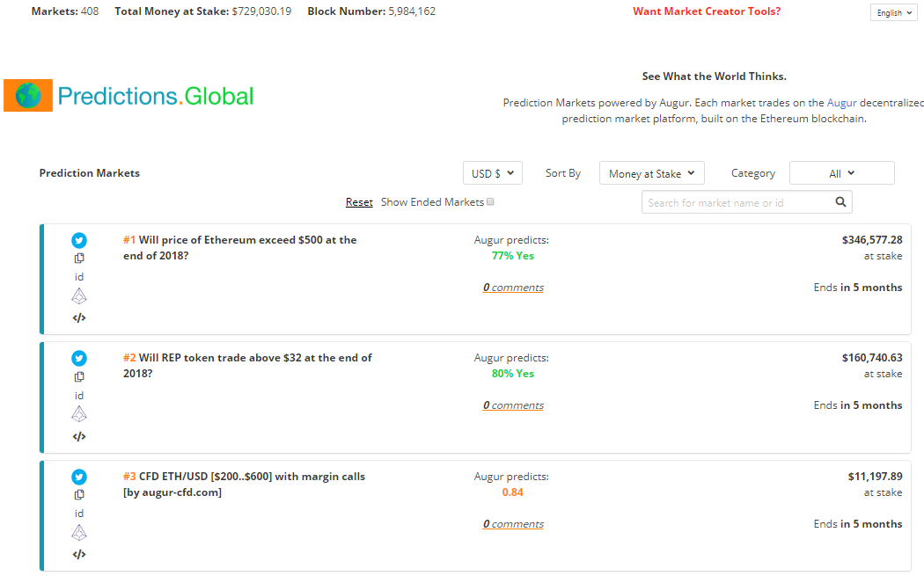Click the search magnifier icon
Screen dimensions: 924x576
pos(841,202)
